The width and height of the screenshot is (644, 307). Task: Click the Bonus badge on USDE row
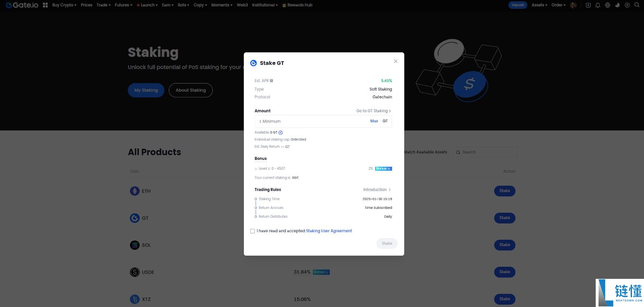(x=321, y=272)
